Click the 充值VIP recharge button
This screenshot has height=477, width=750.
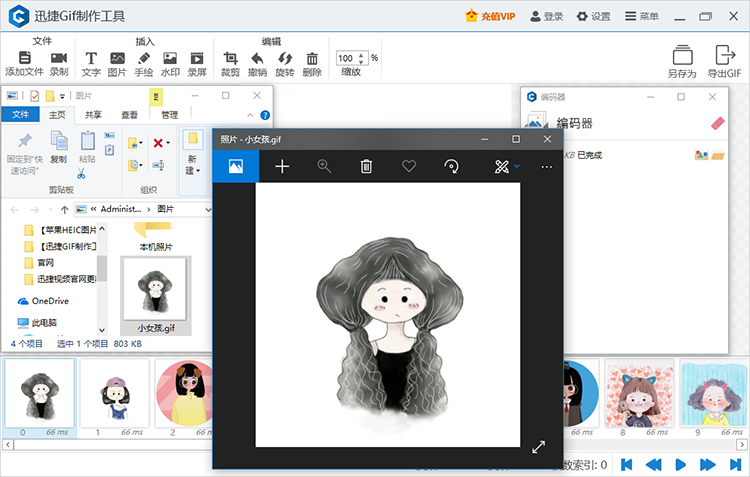pos(490,16)
